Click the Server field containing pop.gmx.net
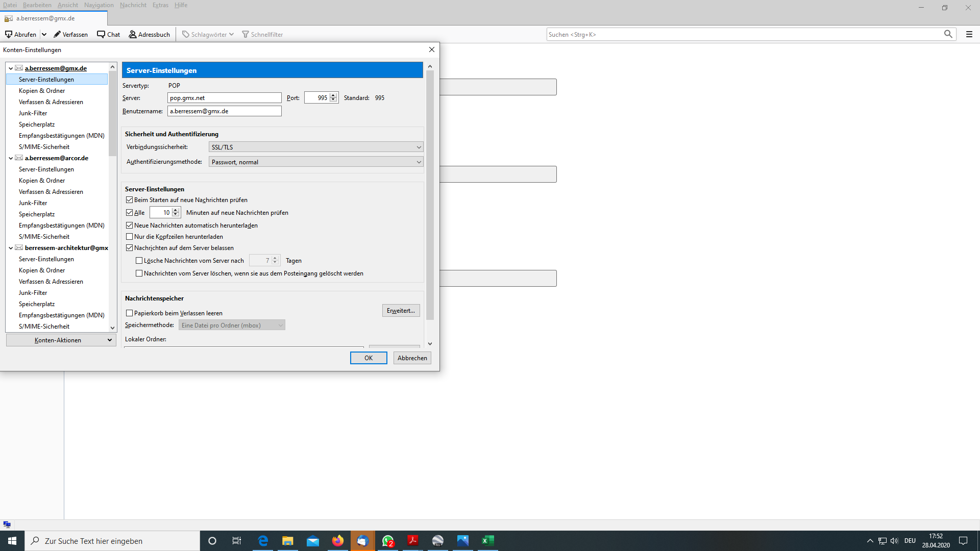980x551 pixels. click(x=225, y=98)
